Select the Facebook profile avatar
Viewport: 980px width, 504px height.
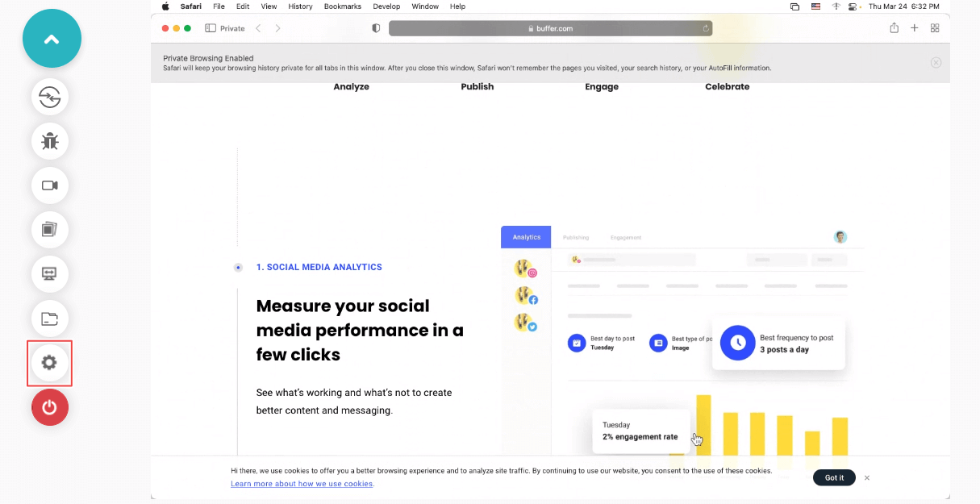pos(526,296)
